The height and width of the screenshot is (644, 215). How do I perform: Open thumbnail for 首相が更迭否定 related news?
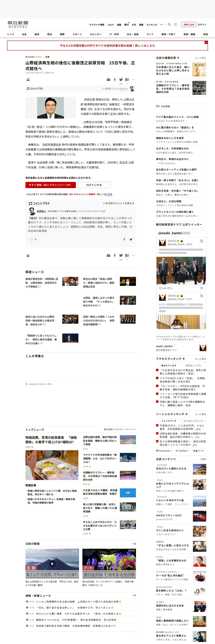pyautogui.click(x=70, y=281)
